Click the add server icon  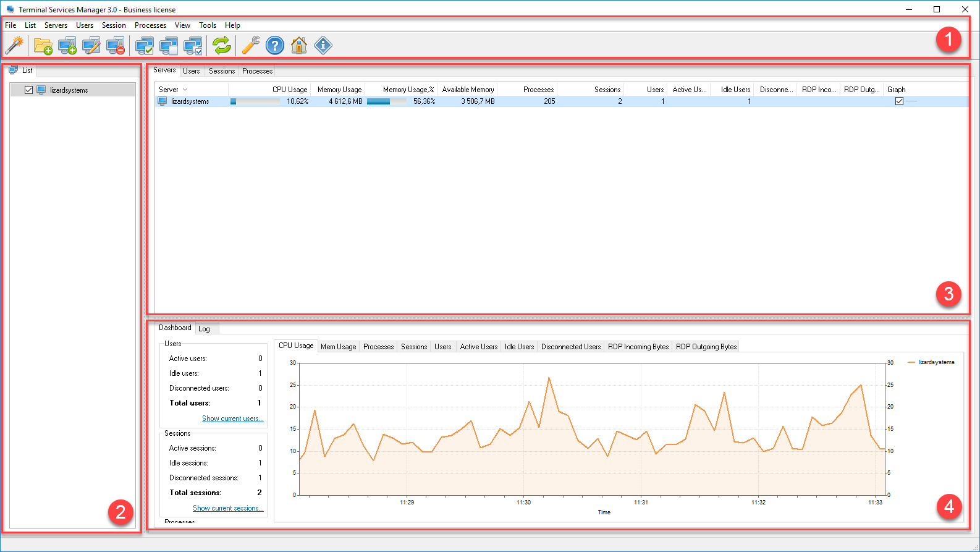coord(67,45)
